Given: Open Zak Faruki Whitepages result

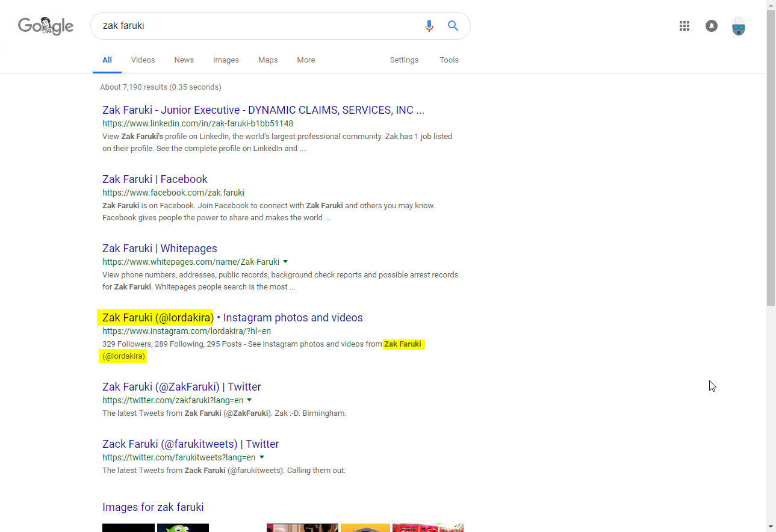Looking at the screenshot, I should (160, 249).
